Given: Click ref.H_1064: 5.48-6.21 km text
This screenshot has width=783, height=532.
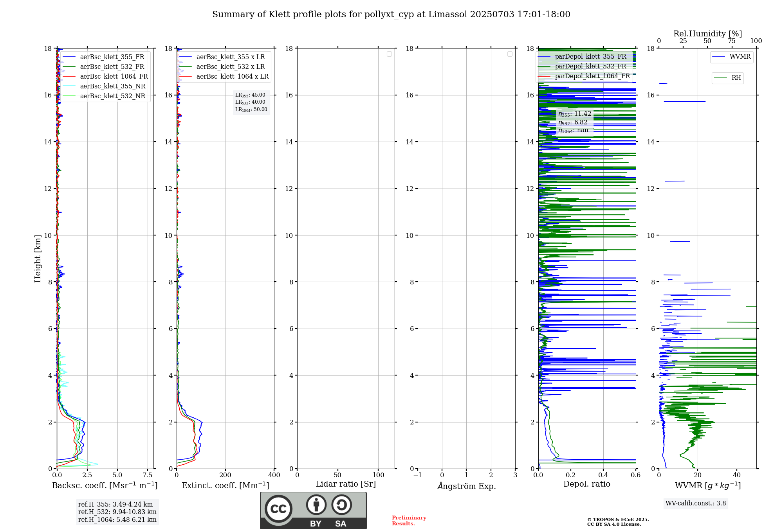Looking at the screenshot, I should click(117, 520).
